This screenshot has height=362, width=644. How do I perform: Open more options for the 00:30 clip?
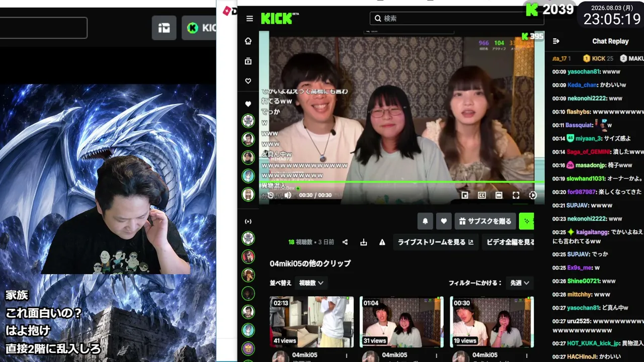tap(527, 355)
